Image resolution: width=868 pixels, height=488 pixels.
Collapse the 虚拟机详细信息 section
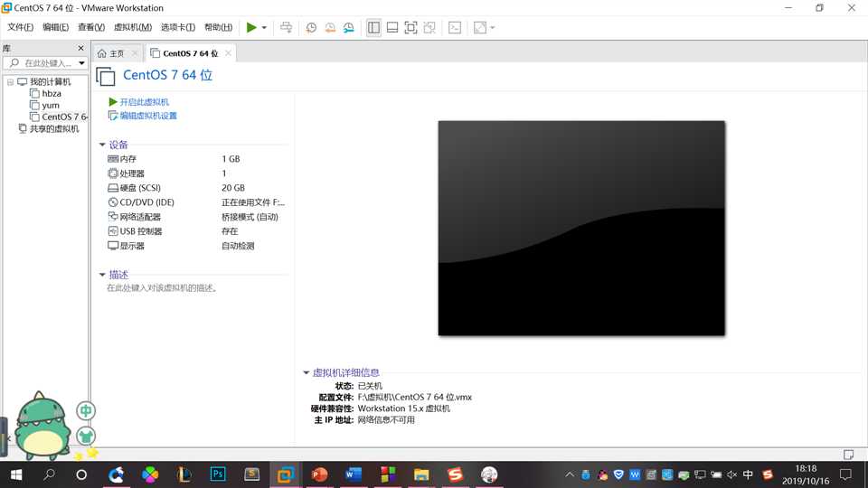tap(307, 372)
